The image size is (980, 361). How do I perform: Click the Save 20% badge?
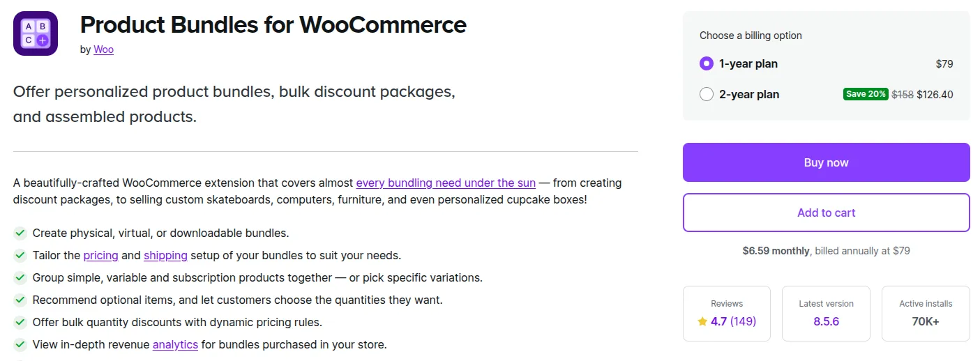[x=866, y=94]
